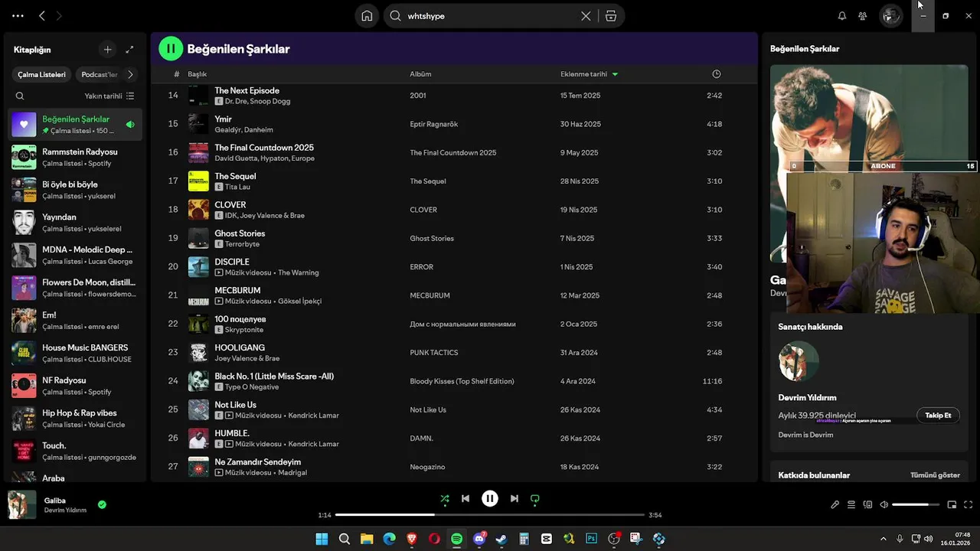The height and width of the screenshot is (551, 980).
Task: Open Discord from the taskbar
Action: [x=479, y=539]
